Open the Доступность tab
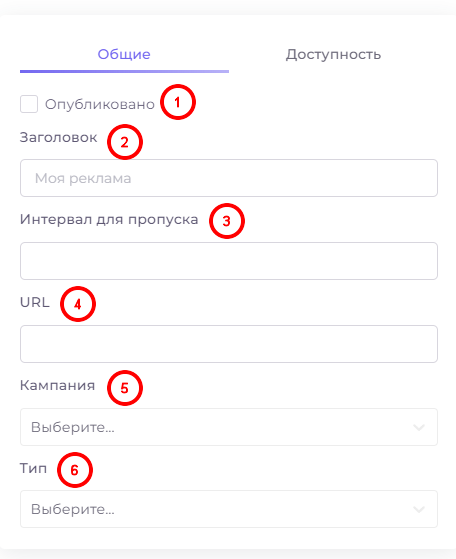Screen dimensions: 456x559 [x=333, y=55]
